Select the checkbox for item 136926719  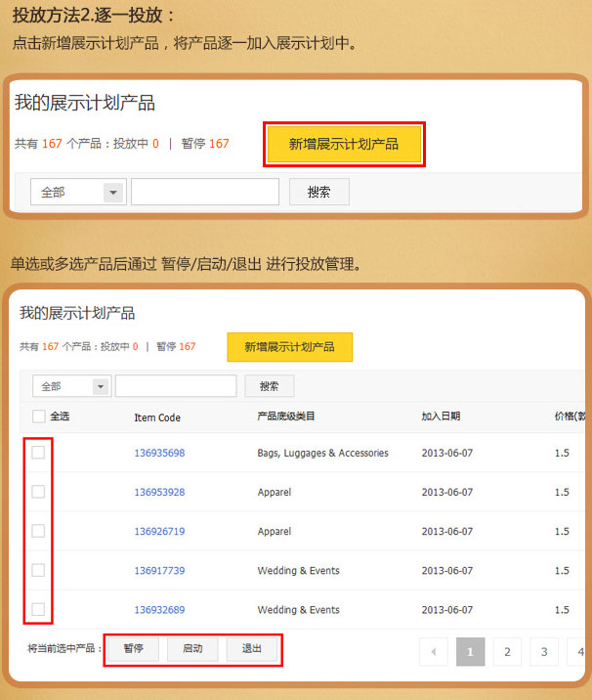click(x=38, y=531)
